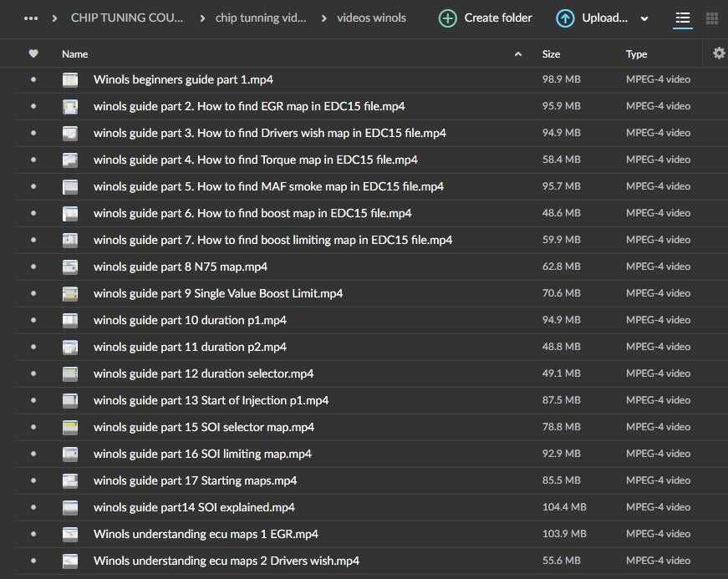Click the favorites heart column header
The width and height of the screenshot is (728, 579).
[x=33, y=53]
